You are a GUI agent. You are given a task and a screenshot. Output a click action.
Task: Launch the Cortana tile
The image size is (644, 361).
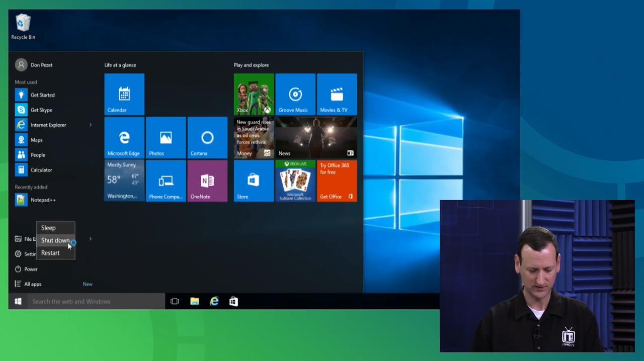pos(207,138)
